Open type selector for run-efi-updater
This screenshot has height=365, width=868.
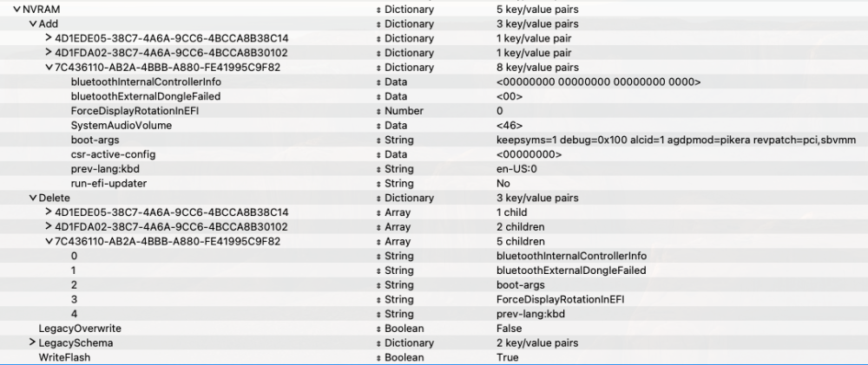(378, 184)
